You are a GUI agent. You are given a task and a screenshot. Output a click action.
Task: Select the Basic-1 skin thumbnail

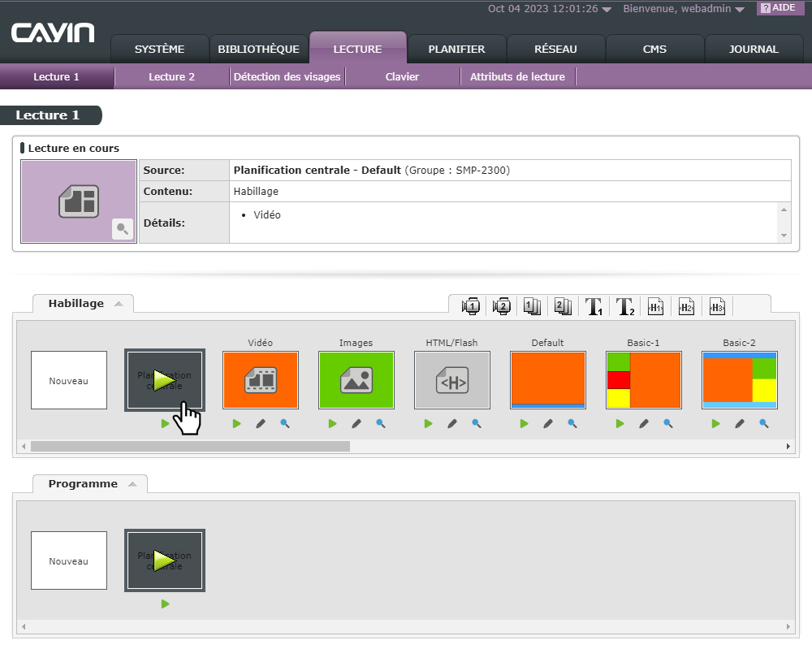click(644, 380)
